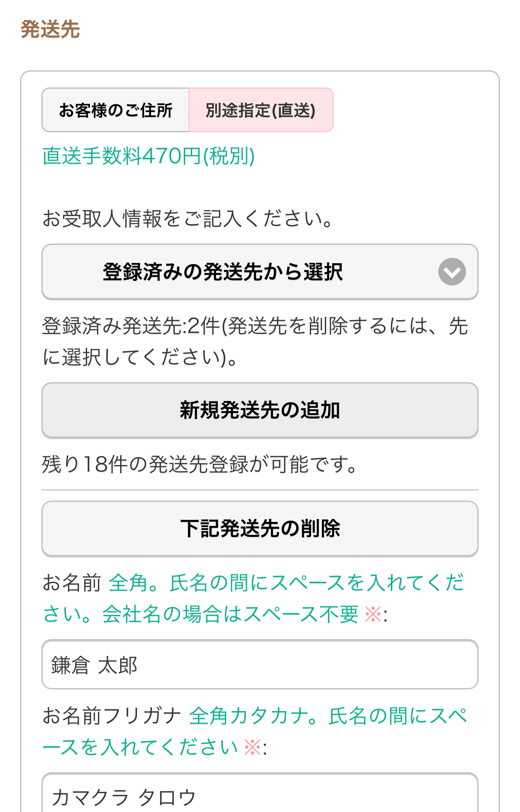This screenshot has width=520, height=812.
Task: Click the red ※ mark after スペース不要
Action: 373,614
